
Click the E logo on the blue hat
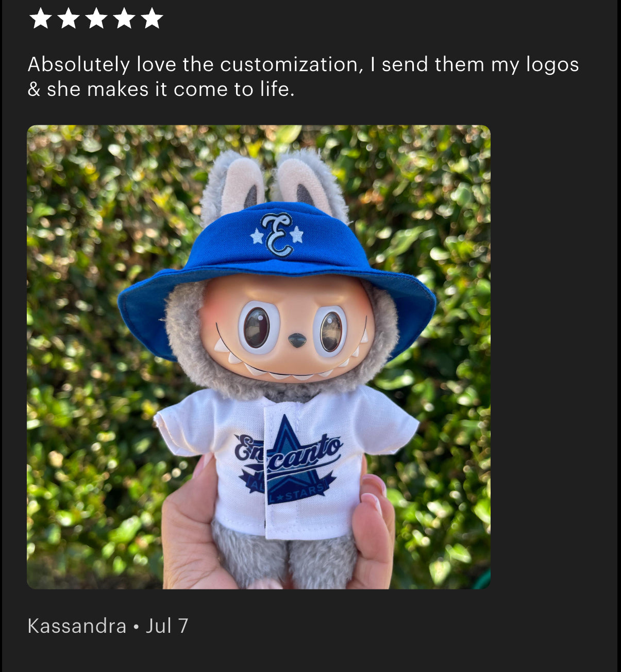pyautogui.click(x=277, y=235)
